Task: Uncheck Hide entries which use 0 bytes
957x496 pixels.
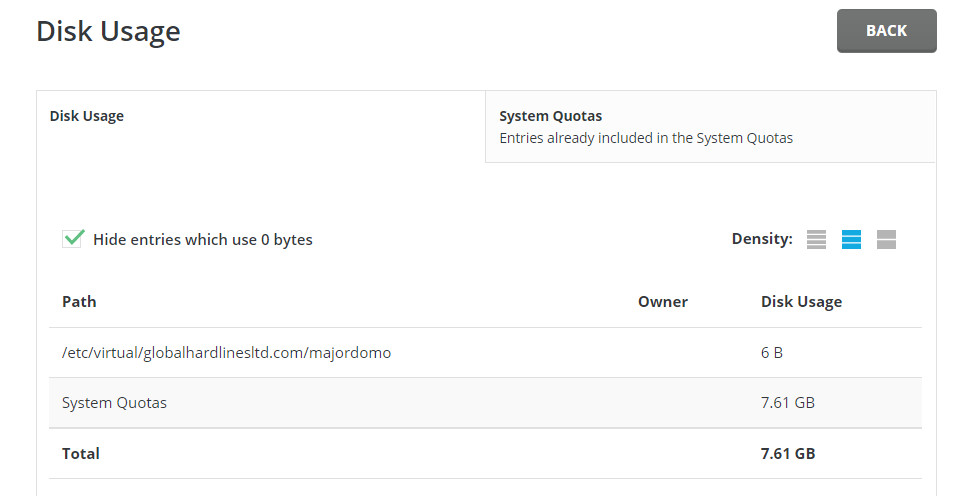Action: click(72, 239)
